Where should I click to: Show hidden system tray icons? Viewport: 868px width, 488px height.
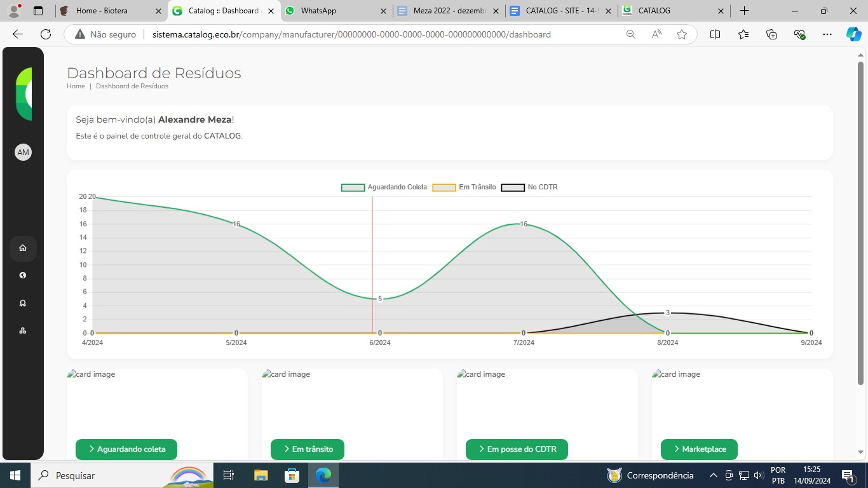(714, 475)
